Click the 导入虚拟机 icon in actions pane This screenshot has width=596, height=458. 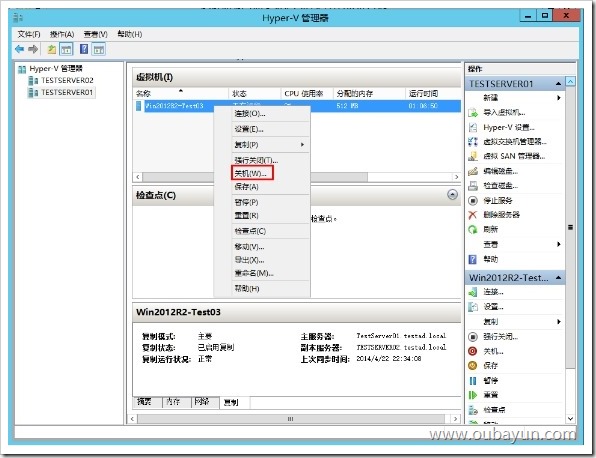pyautogui.click(x=473, y=113)
